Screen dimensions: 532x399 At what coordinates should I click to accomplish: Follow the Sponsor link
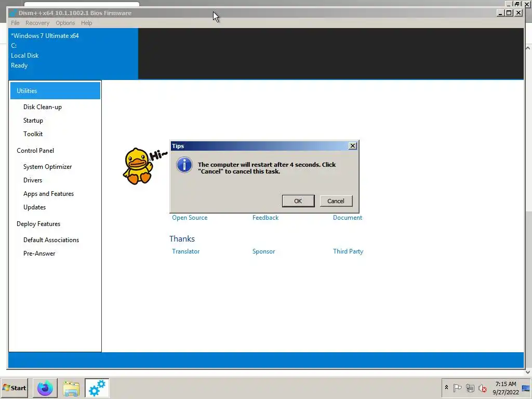point(263,251)
